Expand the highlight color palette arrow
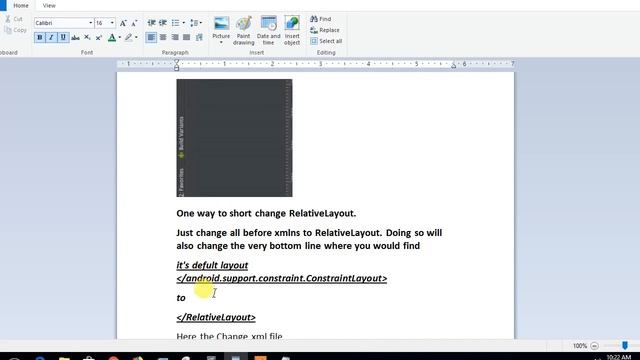This screenshot has width=640, height=360. click(x=136, y=38)
